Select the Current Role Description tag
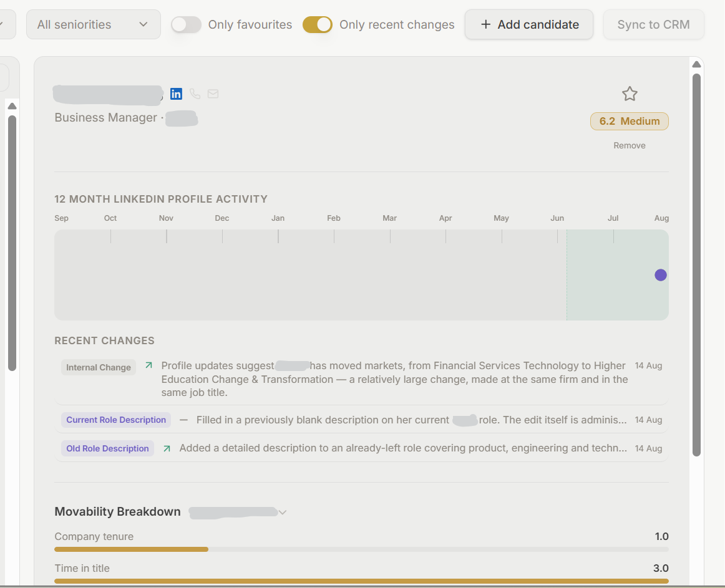Viewport: 725px width, 588px height. [x=116, y=420]
